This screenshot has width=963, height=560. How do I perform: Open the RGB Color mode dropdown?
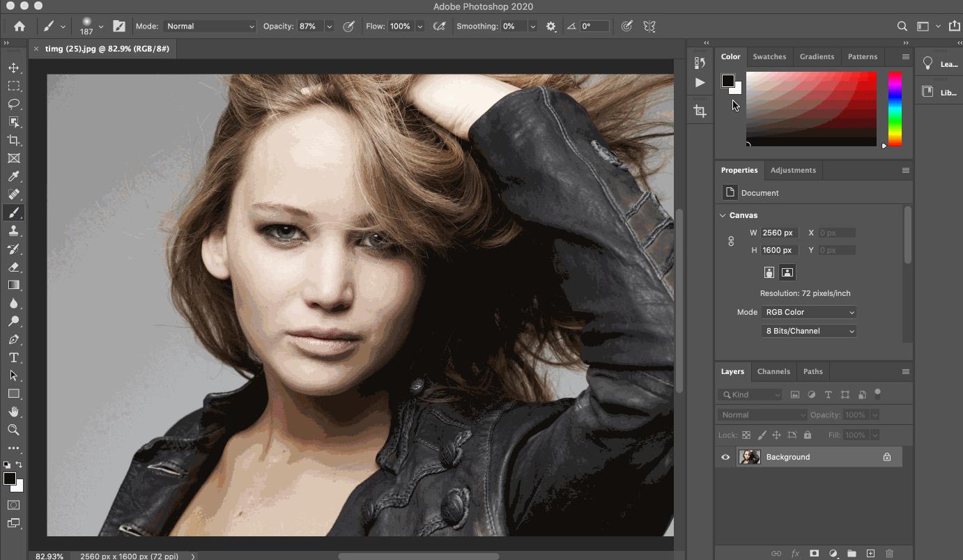click(x=808, y=312)
